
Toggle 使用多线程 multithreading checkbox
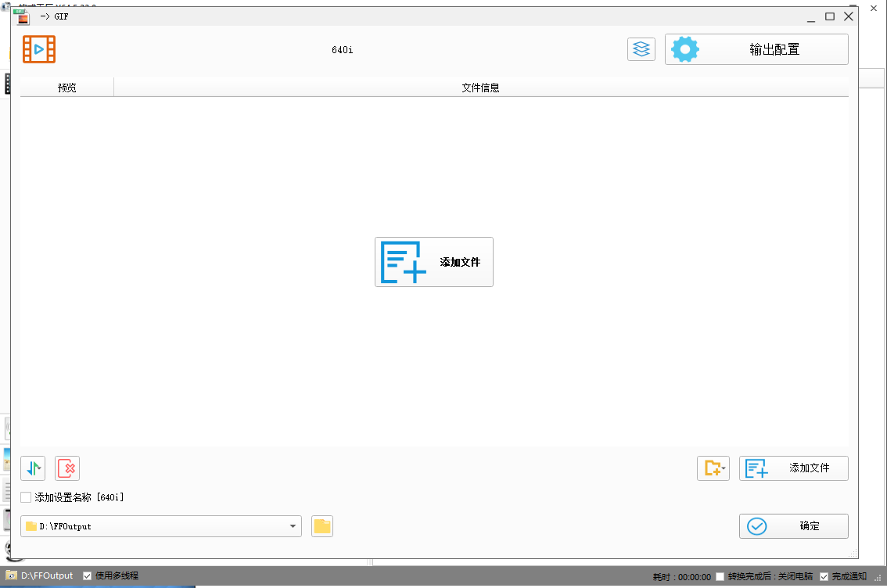88,575
